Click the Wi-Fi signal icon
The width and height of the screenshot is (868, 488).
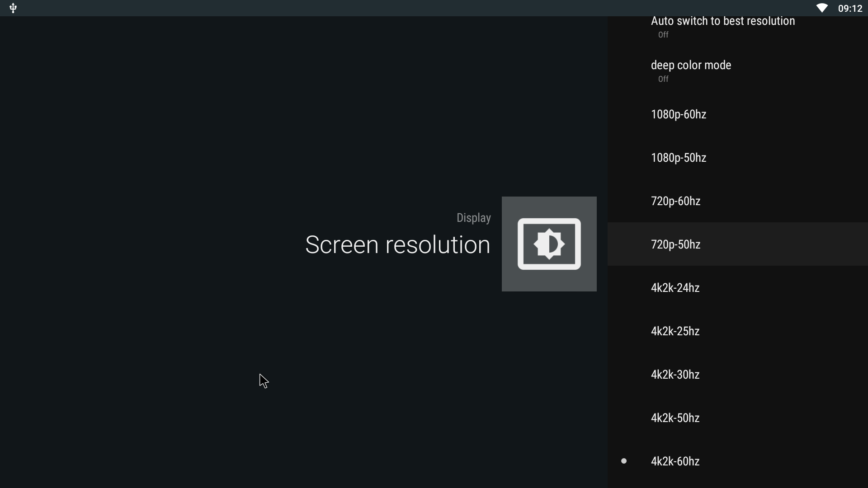(822, 8)
